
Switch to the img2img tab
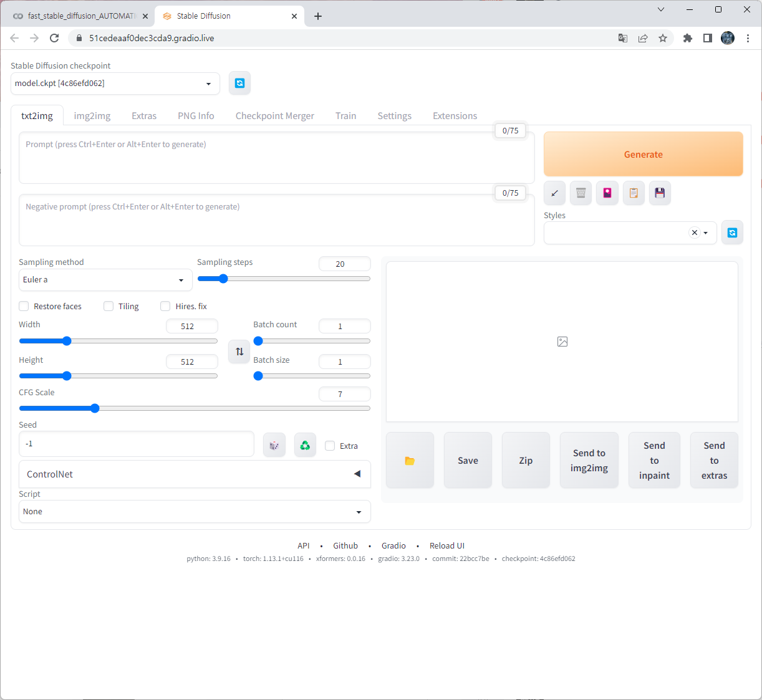coord(92,115)
